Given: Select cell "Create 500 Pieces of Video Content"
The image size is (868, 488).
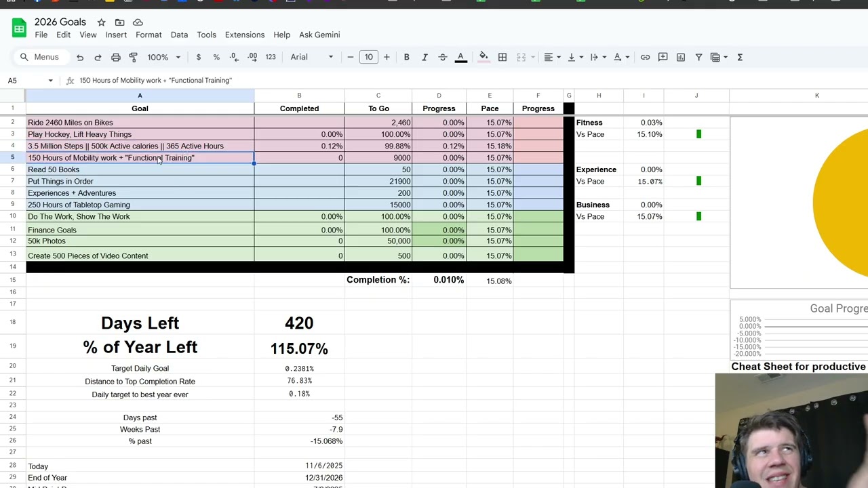Looking at the screenshot, I should click(140, 256).
